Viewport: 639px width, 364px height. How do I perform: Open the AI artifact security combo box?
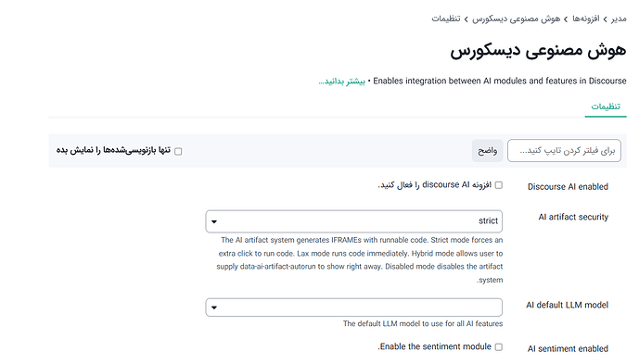click(x=353, y=221)
